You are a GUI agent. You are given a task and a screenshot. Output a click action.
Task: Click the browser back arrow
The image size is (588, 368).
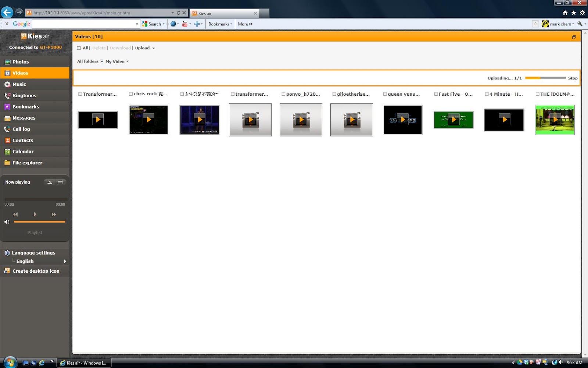pyautogui.click(x=7, y=13)
